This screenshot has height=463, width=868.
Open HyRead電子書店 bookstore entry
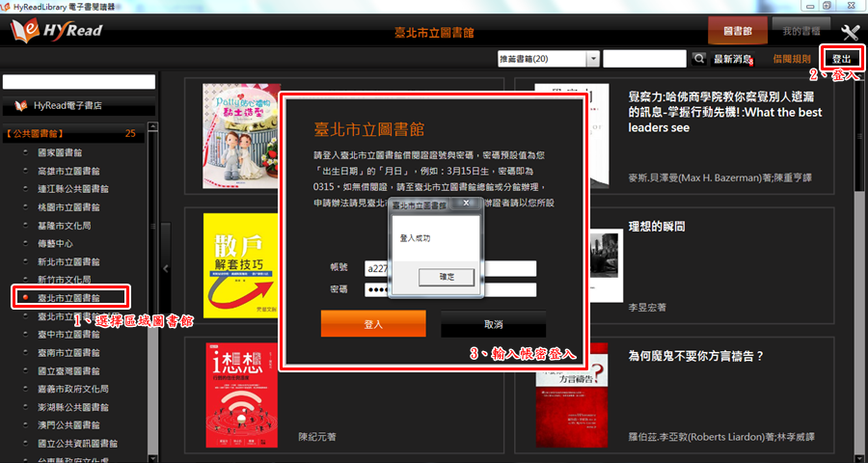(x=68, y=105)
